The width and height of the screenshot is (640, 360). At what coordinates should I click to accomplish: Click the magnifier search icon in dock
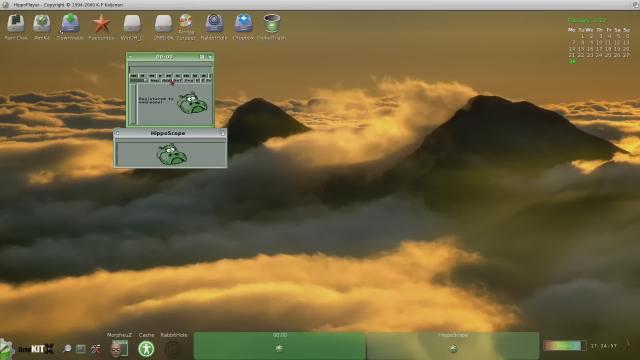pos(67,349)
